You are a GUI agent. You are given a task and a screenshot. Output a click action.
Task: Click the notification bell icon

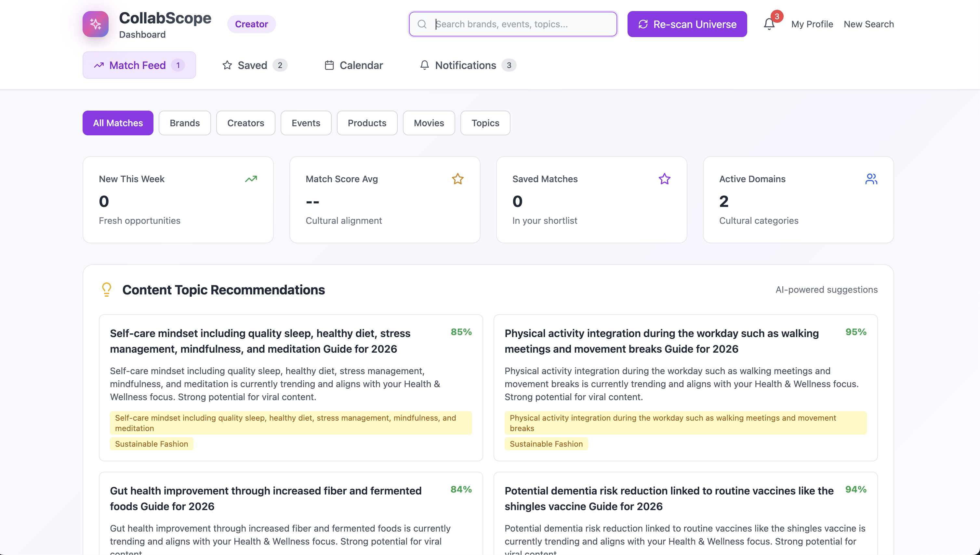pos(769,24)
